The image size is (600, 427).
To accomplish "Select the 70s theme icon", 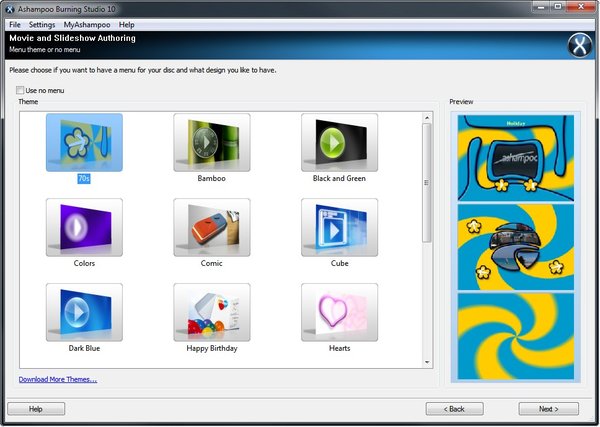I will point(84,142).
